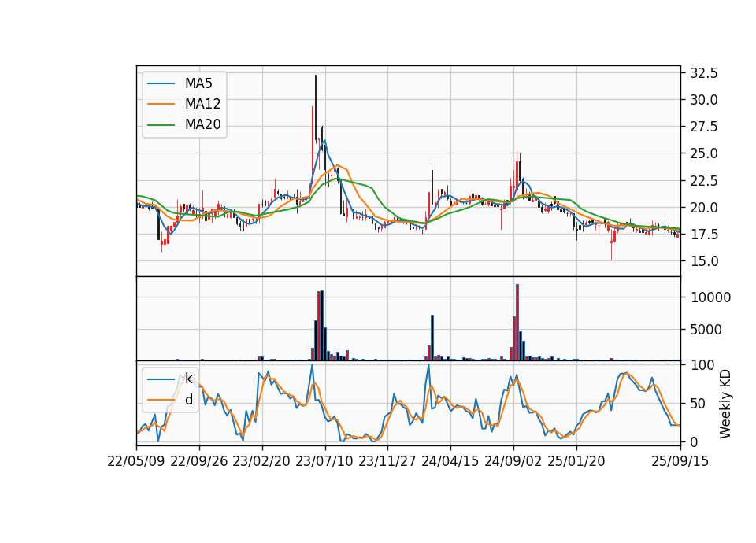Click the 50 label on KD axis

[x=699, y=403]
